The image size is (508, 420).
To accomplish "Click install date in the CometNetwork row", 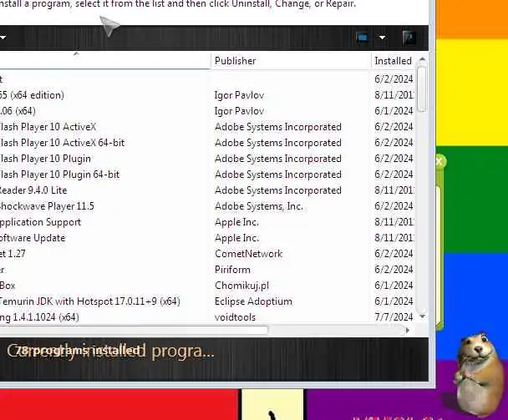I will (394, 254).
